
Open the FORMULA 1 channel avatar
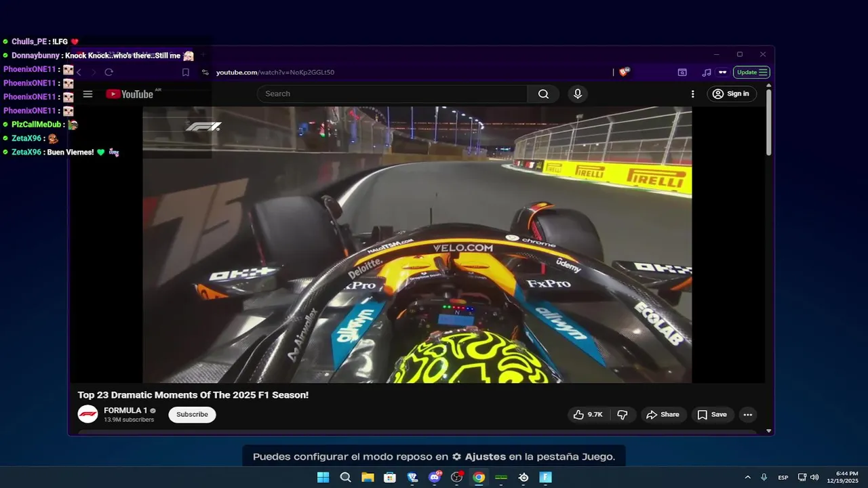click(x=87, y=414)
